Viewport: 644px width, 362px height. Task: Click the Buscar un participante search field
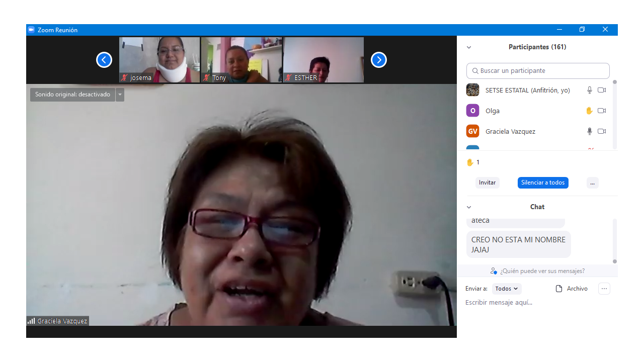pyautogui.click(x=538, y=71)
